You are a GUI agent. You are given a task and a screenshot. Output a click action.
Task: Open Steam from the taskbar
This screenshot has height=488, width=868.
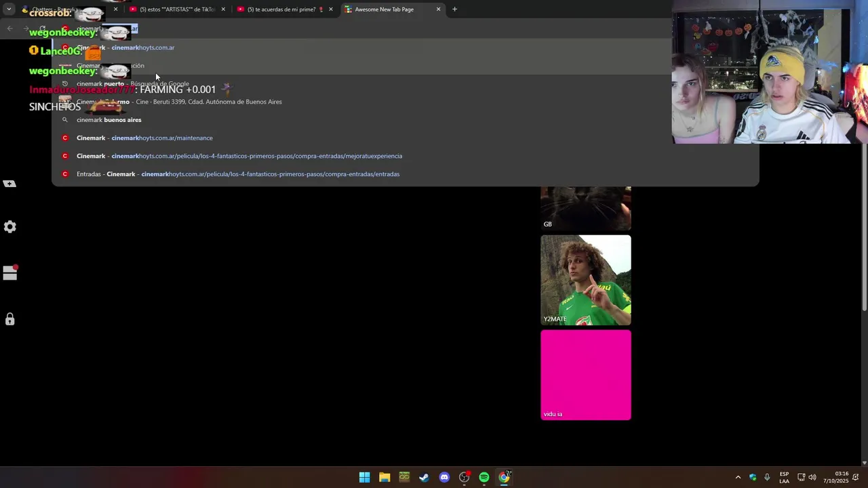tap(424, 477)
